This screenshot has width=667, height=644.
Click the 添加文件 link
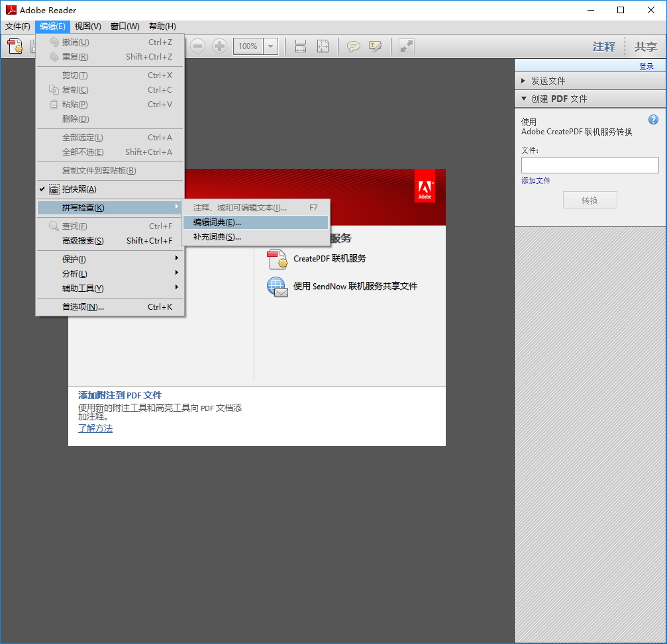(x=536, y=181)
